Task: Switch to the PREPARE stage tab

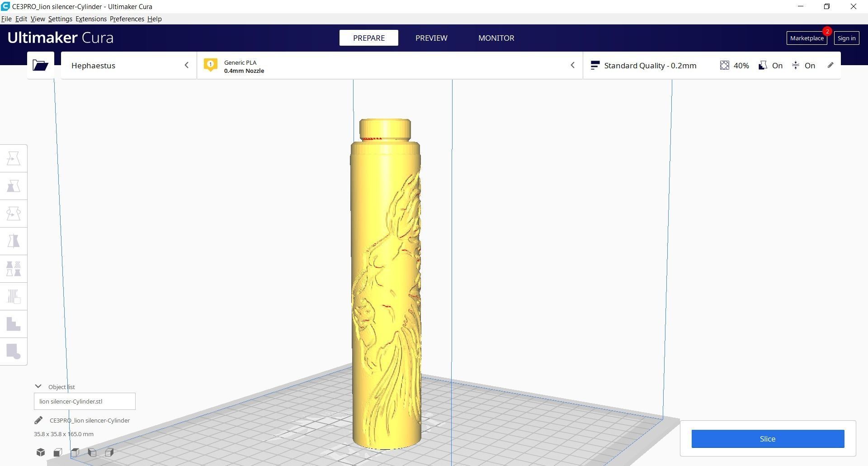Action: [x=369, y=38]
